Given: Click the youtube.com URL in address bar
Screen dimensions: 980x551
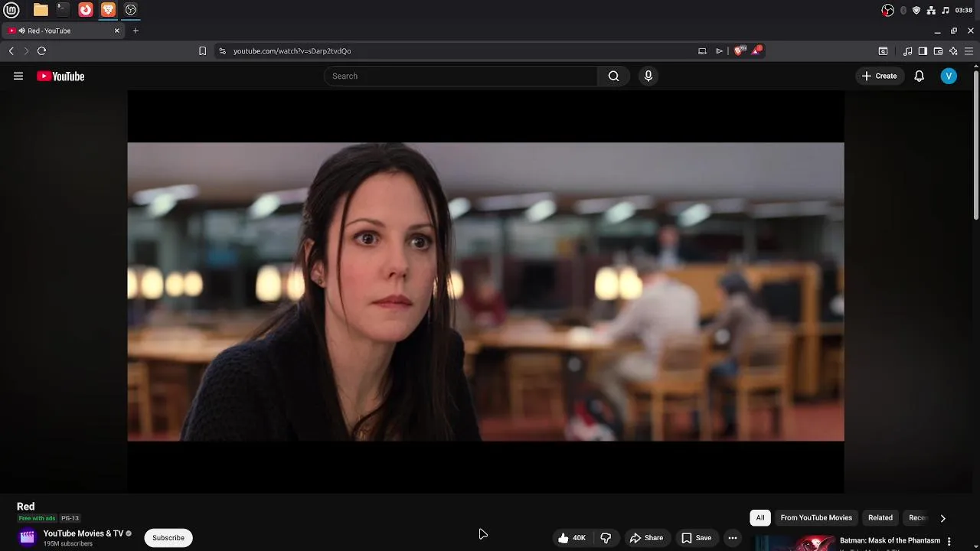Looking at the screenshot, I should [292, 51].
